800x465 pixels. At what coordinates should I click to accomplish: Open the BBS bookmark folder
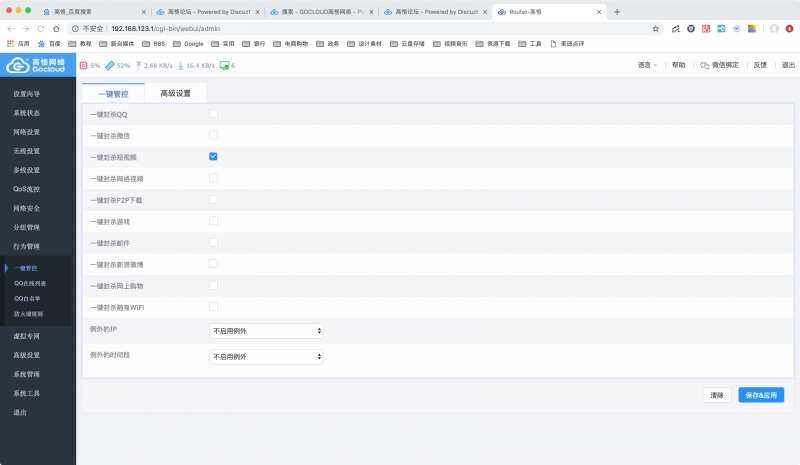(154, 44)
